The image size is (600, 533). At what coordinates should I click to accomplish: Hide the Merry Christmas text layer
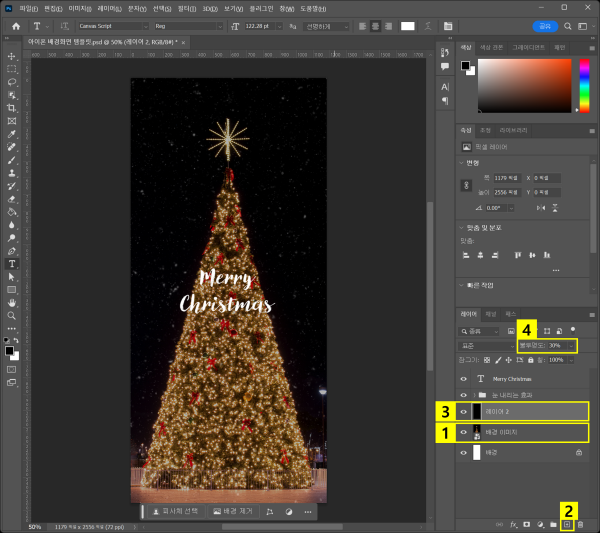pos(463,379)
